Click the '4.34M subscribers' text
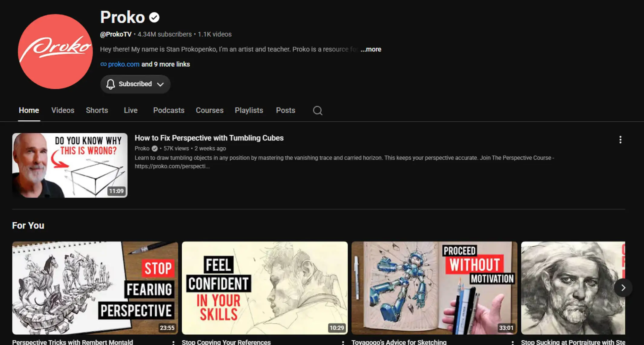This screenshot has height=345, width=644. click(x=165, y=34)
